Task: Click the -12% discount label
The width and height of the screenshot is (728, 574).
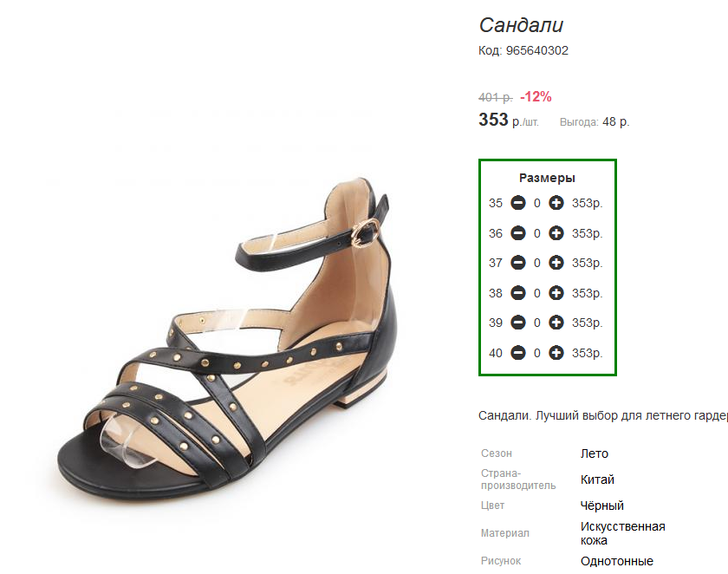Action: (536, 96)
